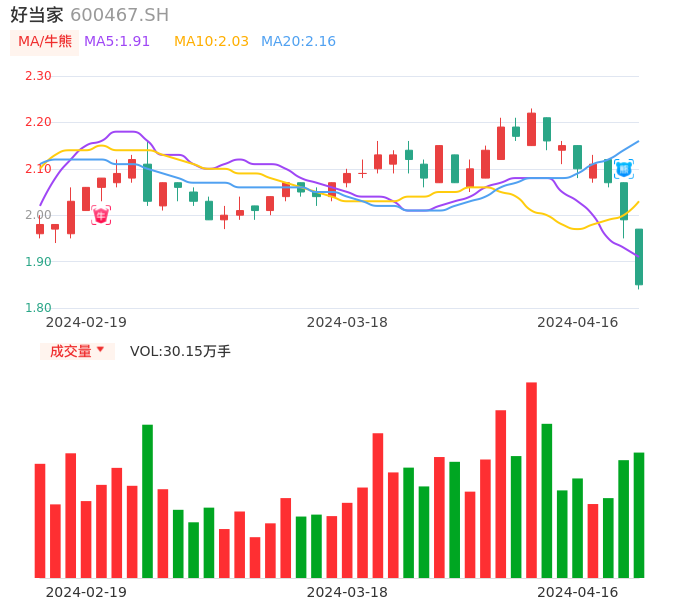Click the dropdown arrow next to 成交量
Viewport: 686px width, 606px height.
(100, 350)
